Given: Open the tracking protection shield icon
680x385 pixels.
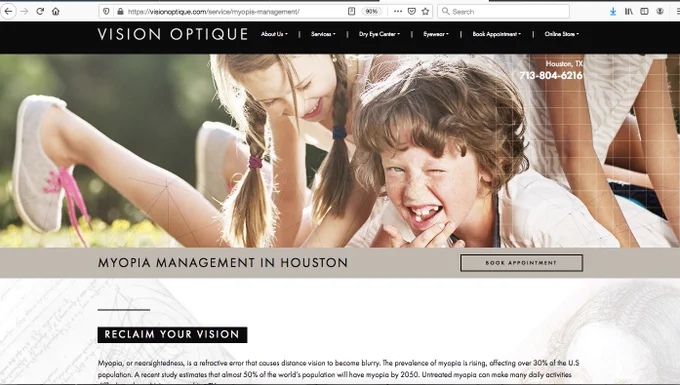Looking at the screenshot, I should pyautogui.click(x=106, y=12).
